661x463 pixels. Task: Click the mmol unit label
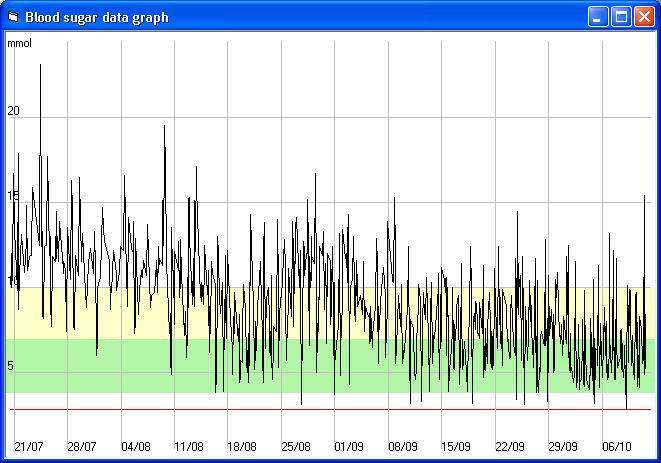pos(19,43)
